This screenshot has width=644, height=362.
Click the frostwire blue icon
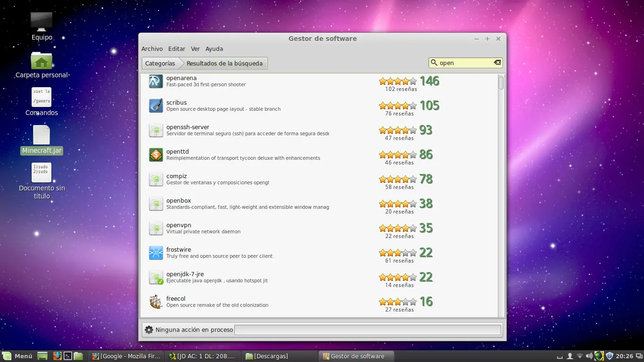156,253
